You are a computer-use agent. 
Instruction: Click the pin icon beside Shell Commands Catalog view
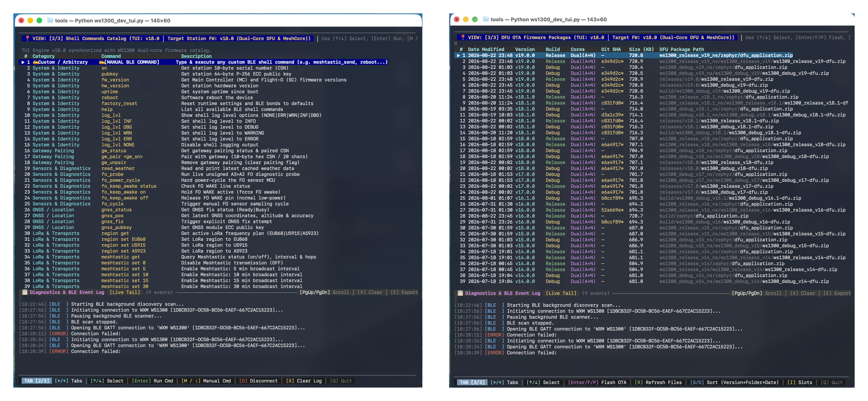coord(27,38)
